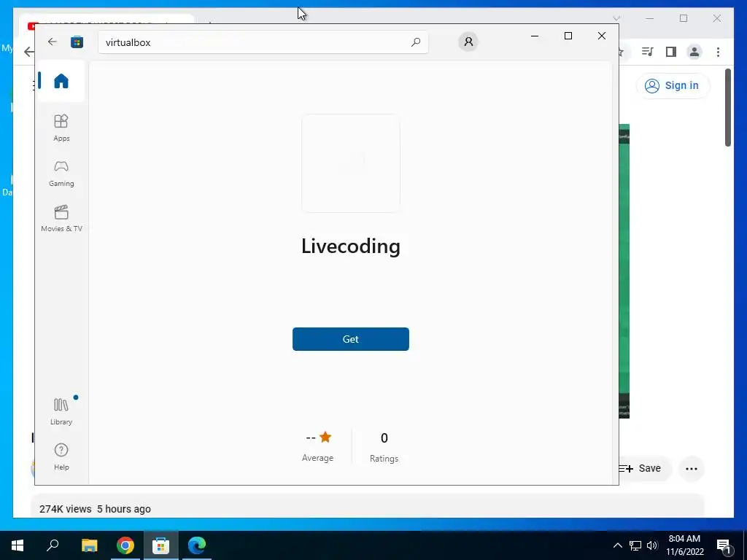Close the Microsoft Store window
This screenshot has width=747, height=560.
[x=602, y=36]
